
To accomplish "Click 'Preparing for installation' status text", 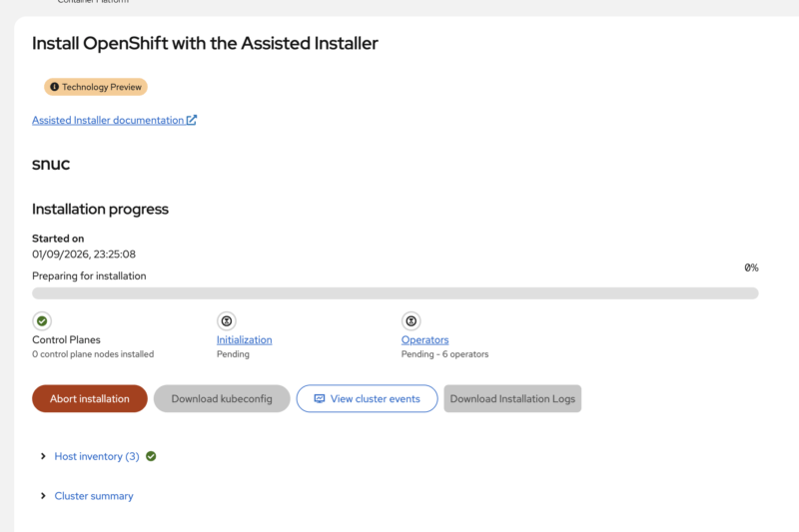I will (89, 275).
